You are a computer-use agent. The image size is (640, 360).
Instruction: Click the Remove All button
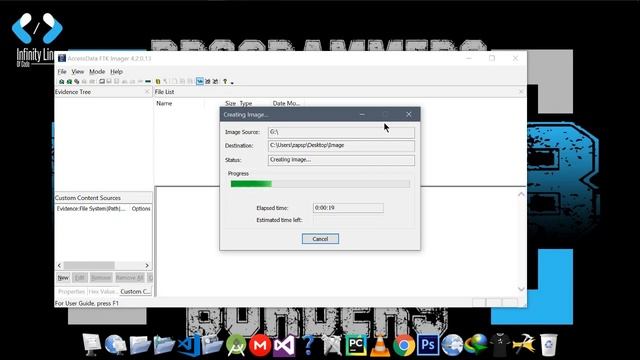pyautogui.click(x=129, y=278)
